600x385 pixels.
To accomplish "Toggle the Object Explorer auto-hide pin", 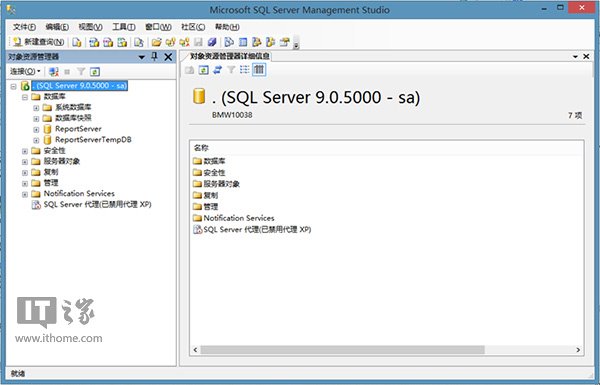I will click(154, 57).
